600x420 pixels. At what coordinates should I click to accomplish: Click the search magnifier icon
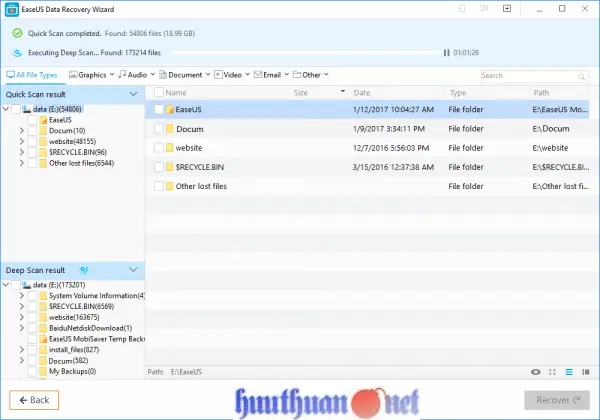(582, 77)
